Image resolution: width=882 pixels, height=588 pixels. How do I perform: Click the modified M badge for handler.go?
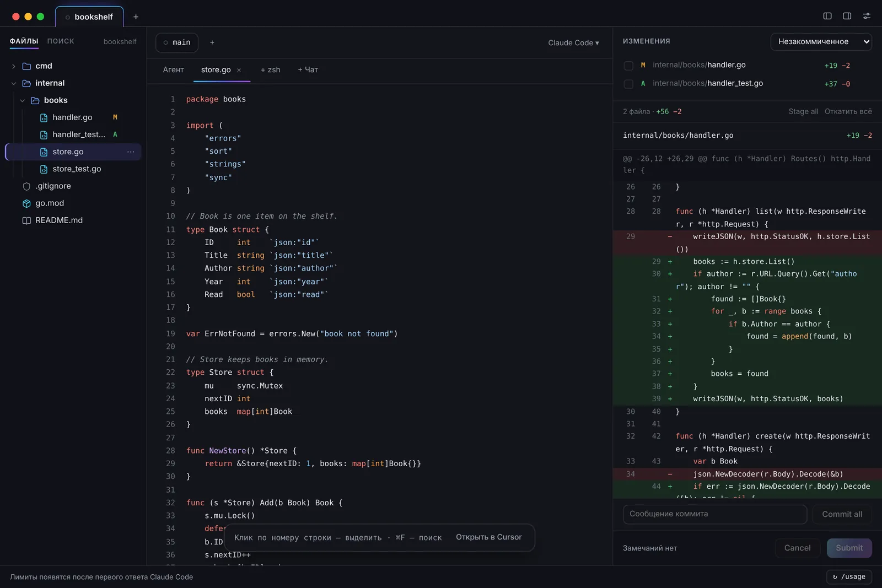pyautogui.click(x=115, y=117)
